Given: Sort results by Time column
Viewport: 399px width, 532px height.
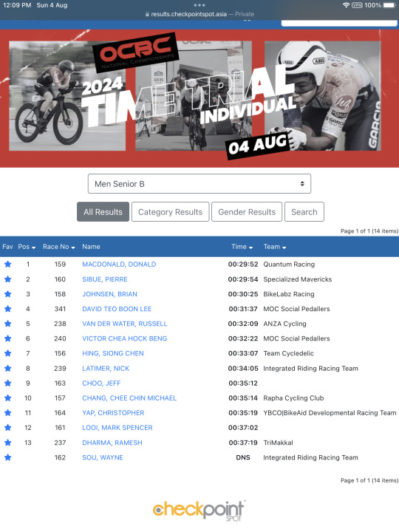Looking at the screenshot, I should pos(242,247).
